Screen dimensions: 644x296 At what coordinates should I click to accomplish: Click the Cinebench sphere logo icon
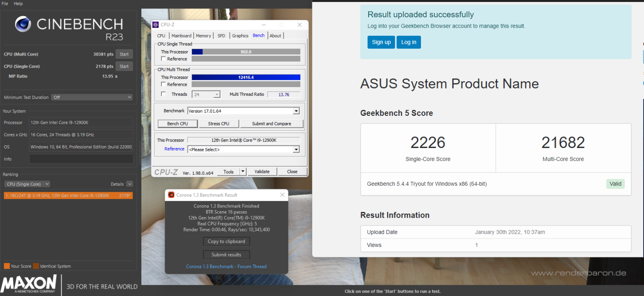point(23,24)
